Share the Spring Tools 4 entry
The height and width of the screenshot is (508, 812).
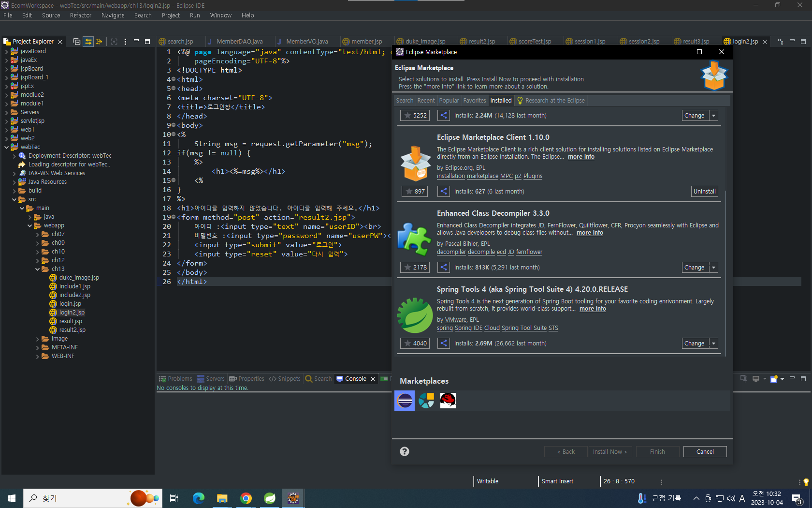coord(443,344)
